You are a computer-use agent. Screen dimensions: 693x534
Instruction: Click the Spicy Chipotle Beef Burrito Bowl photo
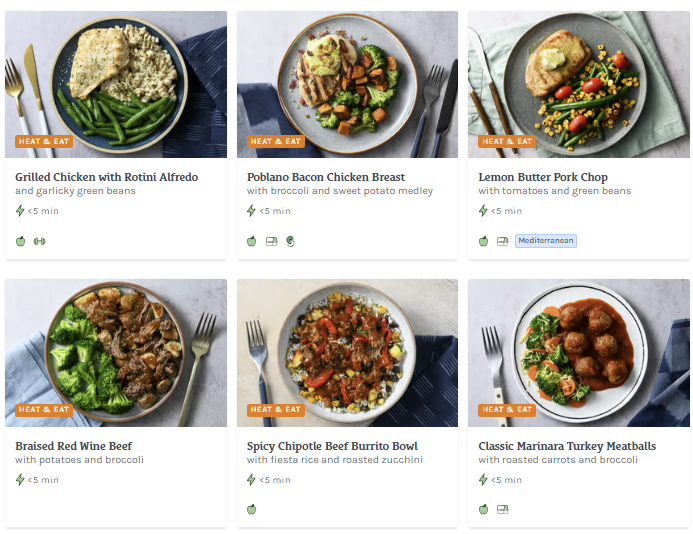347,350
